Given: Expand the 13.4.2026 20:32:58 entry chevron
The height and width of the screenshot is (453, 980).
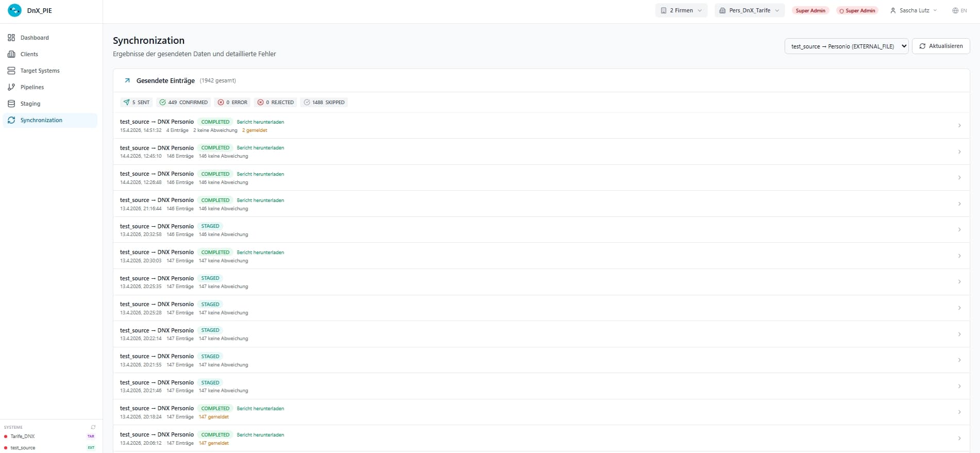Looking at the screenshot, I should point(959,229).
